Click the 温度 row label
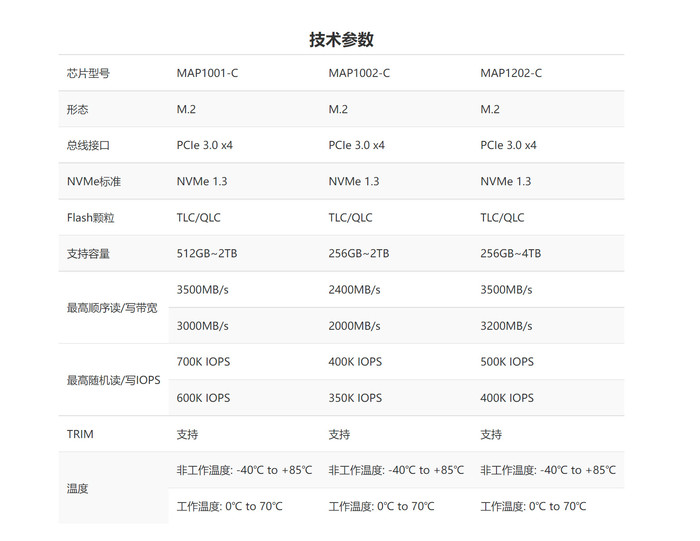This screenshot has width=700, height=541. [78, 488]
